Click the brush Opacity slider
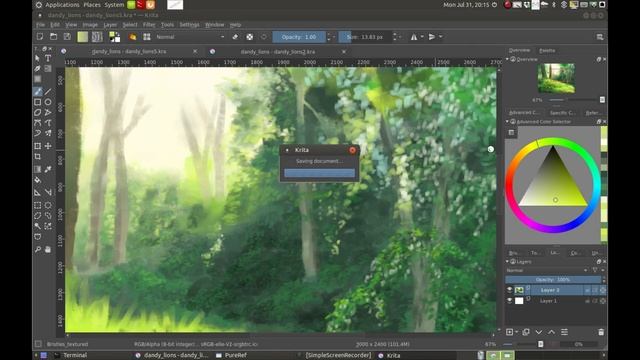 [299, 37]
